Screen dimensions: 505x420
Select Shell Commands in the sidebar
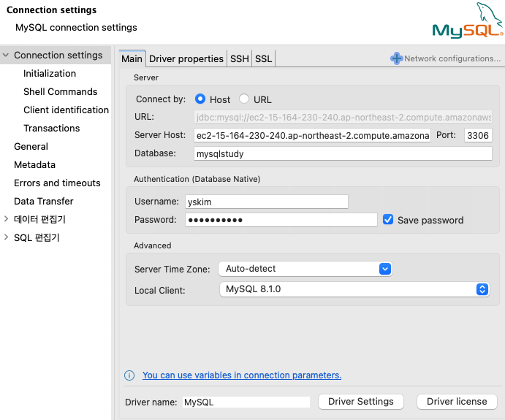point(60,92)
